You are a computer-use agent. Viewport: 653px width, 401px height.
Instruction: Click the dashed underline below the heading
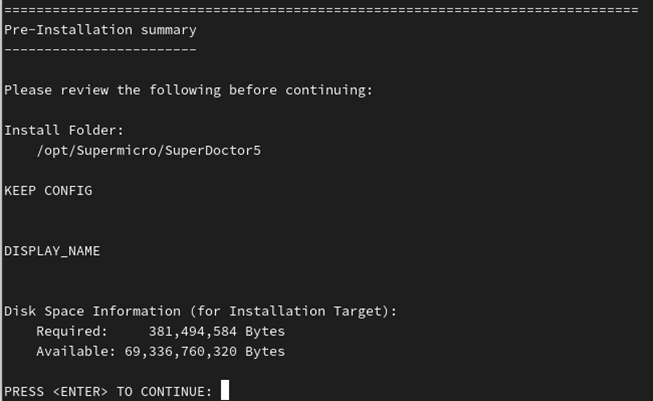tap(100, 50)
